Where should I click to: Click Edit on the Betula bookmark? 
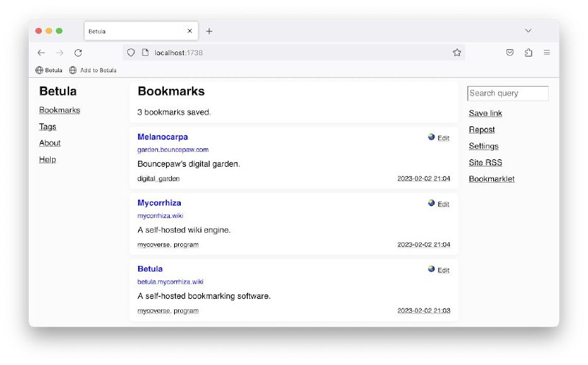pos(443,270)
